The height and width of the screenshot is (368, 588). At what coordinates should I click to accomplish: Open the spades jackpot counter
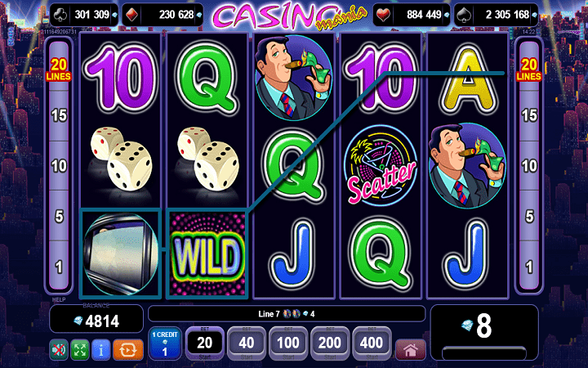click(x=496, y=15)
